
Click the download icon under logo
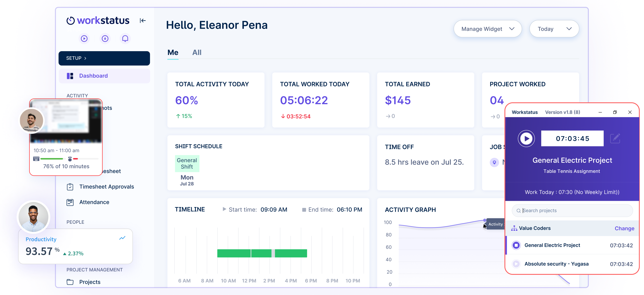105,38
